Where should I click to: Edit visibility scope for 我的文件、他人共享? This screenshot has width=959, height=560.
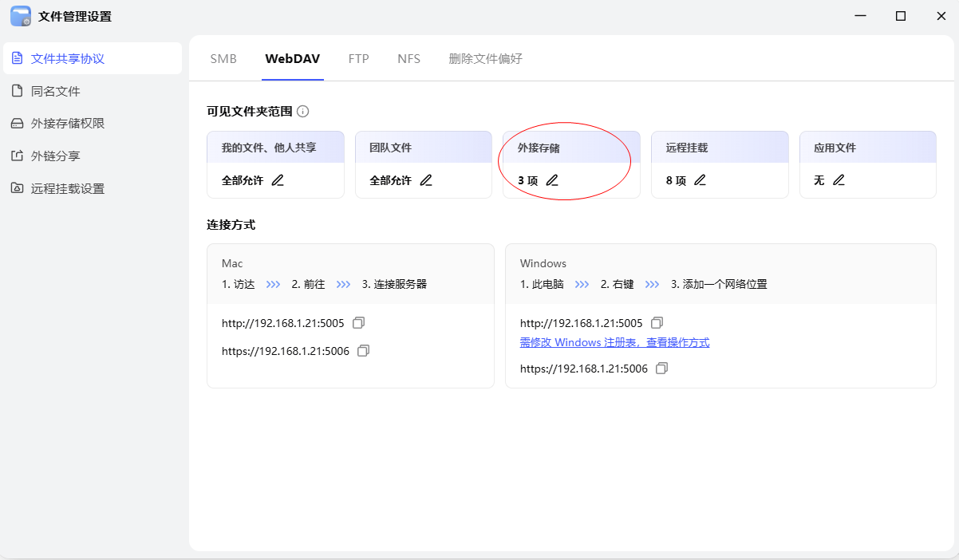click(277, 181)
